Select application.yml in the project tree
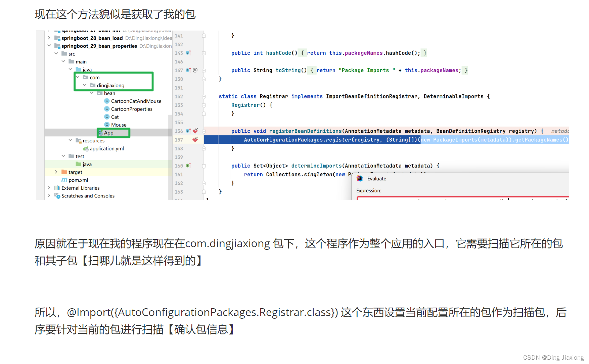 [107, 148]
